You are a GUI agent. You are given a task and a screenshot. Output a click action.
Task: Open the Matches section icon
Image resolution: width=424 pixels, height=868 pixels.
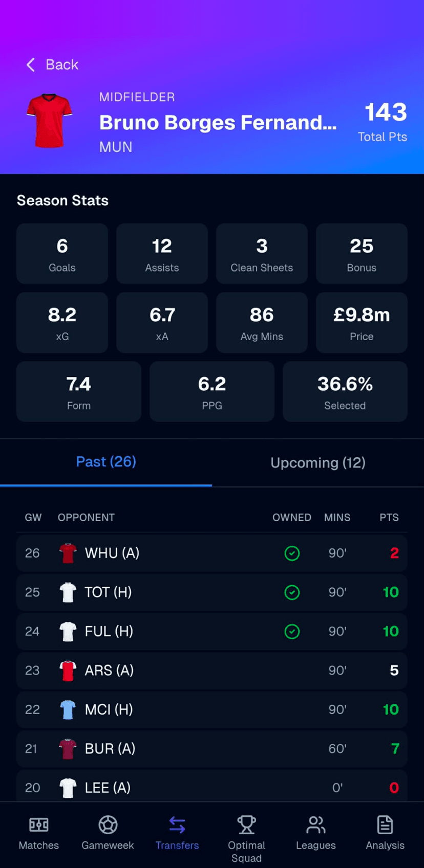(x=38, y=824)
